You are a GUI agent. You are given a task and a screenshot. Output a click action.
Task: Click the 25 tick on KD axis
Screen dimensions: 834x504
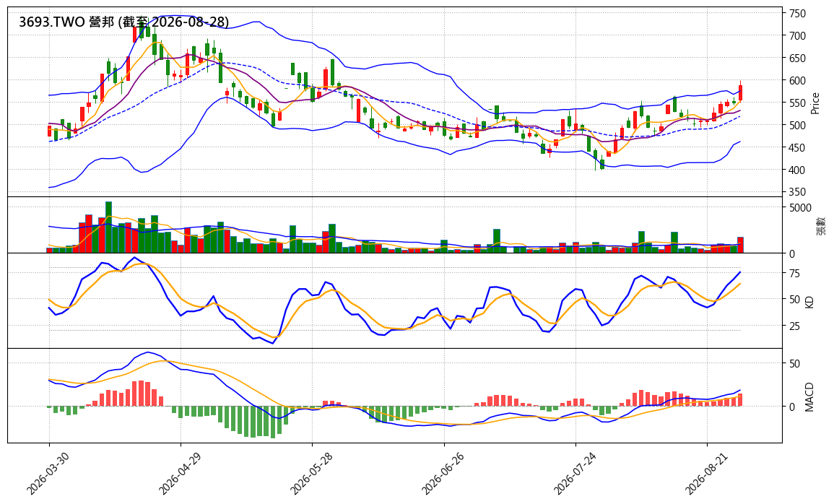[x=794, y=326]
